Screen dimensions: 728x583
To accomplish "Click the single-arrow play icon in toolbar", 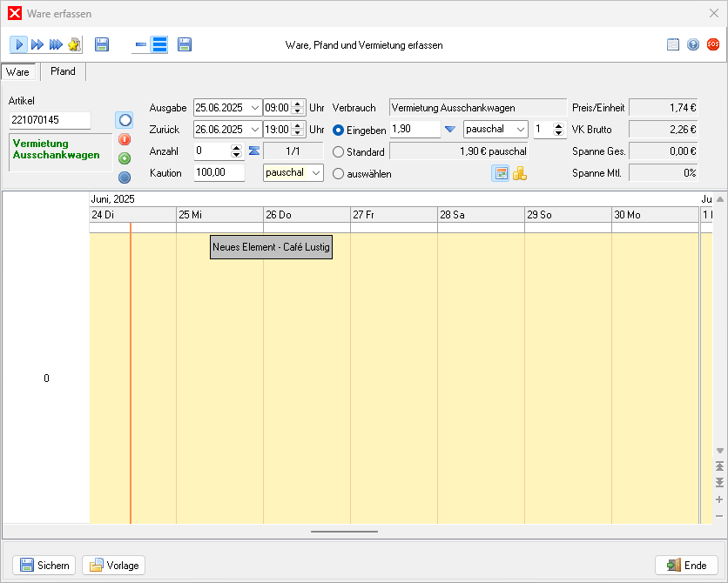I will point(19,44).
